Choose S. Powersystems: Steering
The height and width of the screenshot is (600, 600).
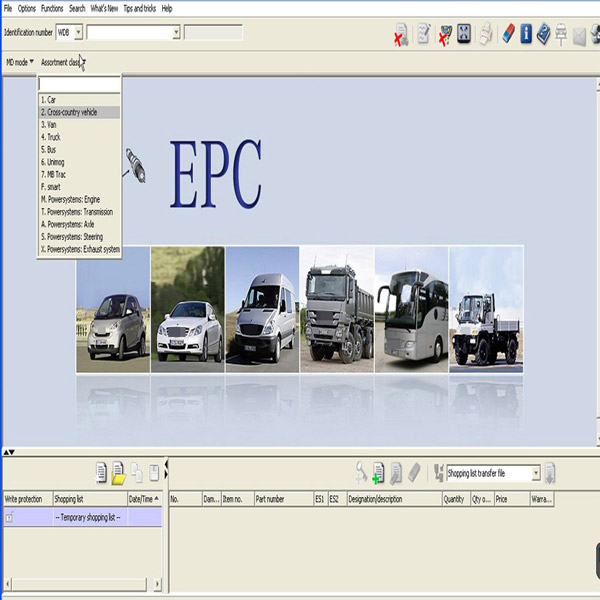coord(79,237)
